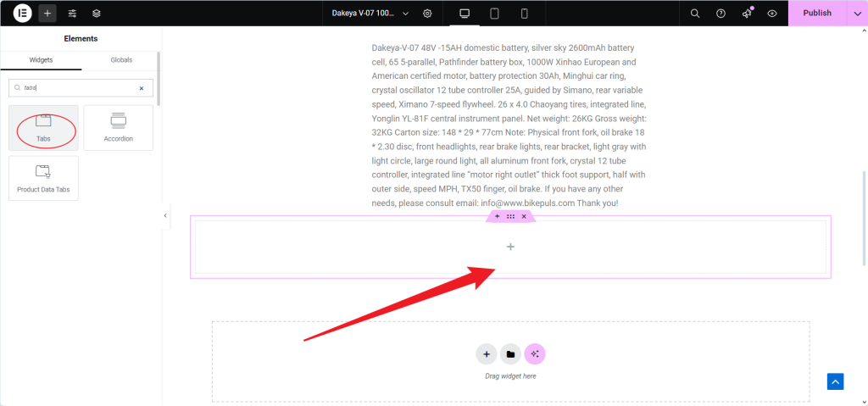Expand the Publish options arrow
The height and width of the screenshot is (406, 868).
tap(858, 14)
